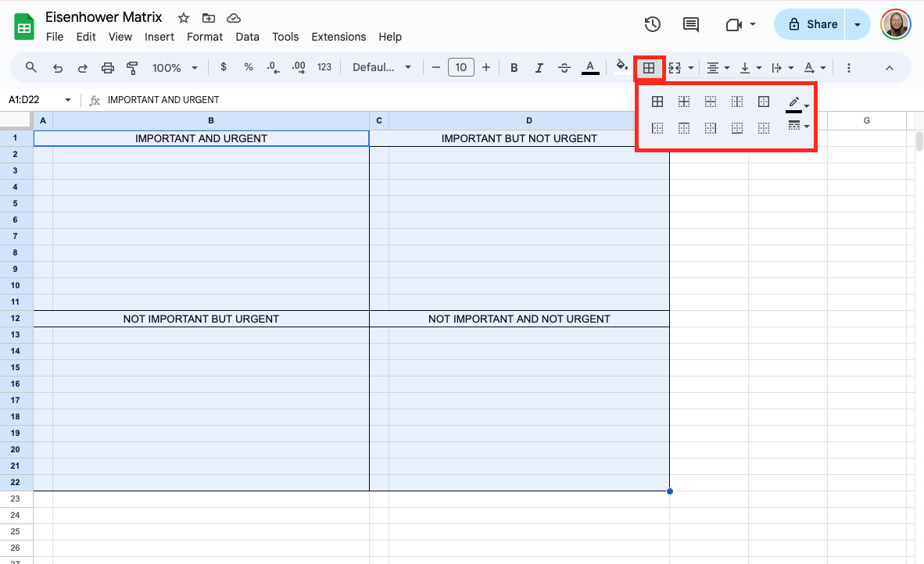Open version history clock icon

(x=652, y=24)
